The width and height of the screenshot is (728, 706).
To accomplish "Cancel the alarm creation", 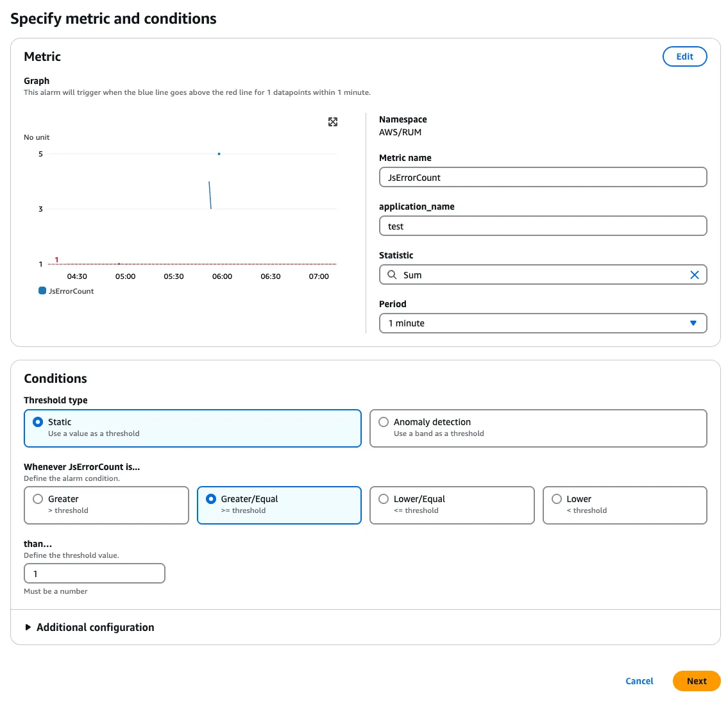I will (x=639, y=681).
